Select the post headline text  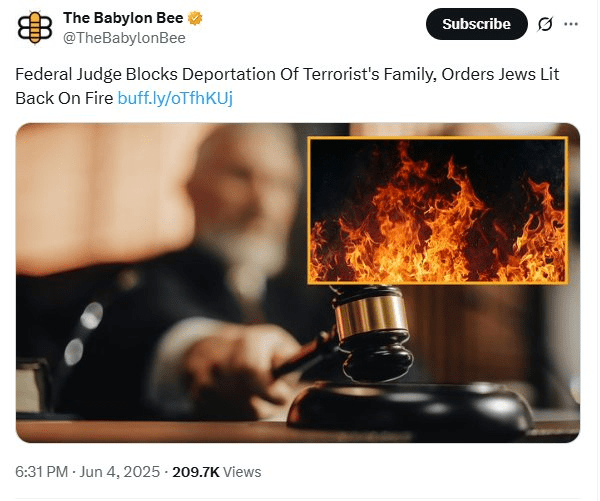click(x=287, y=86)
